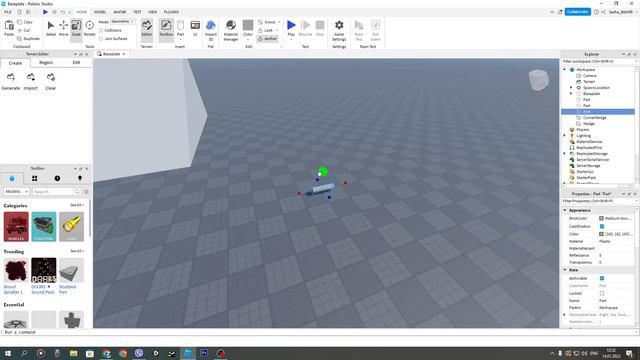Switch to the MODEL ribbon tab
The height and width of the screenshot is (360, 640).
tap(100, 12)
